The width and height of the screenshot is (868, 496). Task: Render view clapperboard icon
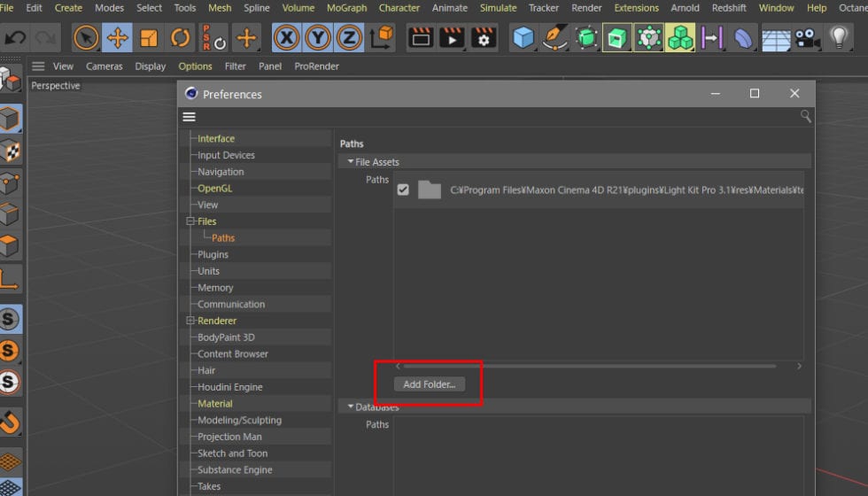point(421,38)
